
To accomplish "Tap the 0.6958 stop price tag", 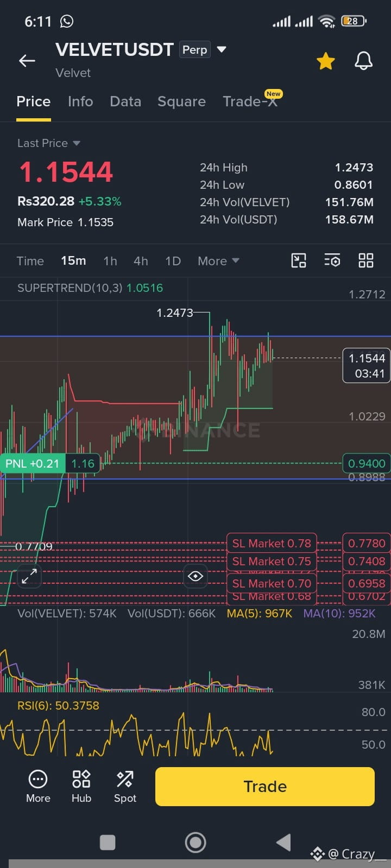I will pos(367,584).
